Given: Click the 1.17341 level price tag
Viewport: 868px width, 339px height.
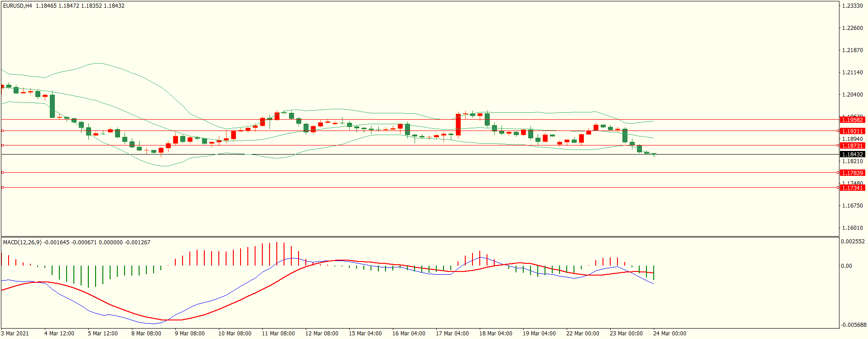Looking at the screenshot, I should pos(852,188).
